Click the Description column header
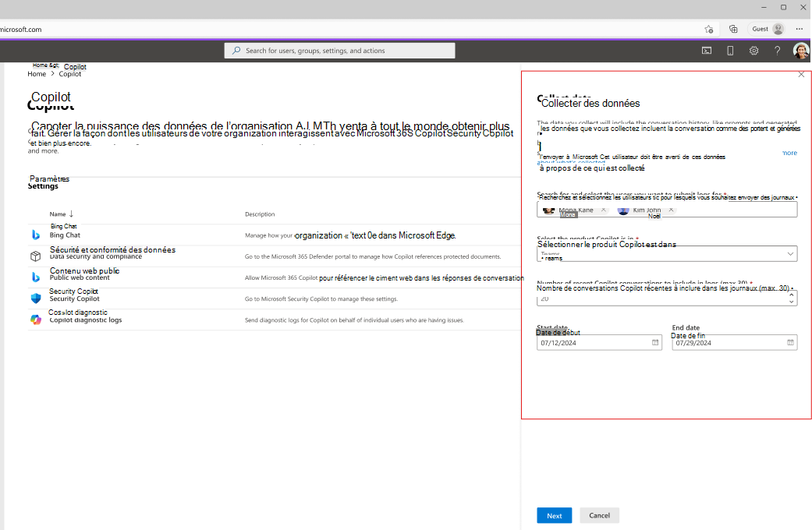Screen dimensions: 812x530 point(260,214)
